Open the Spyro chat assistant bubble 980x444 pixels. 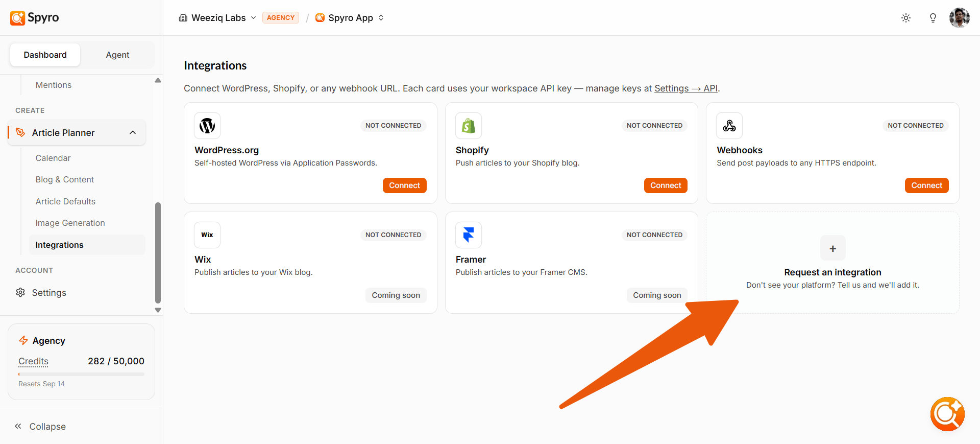pyautogui.click(x=947, y=414)
